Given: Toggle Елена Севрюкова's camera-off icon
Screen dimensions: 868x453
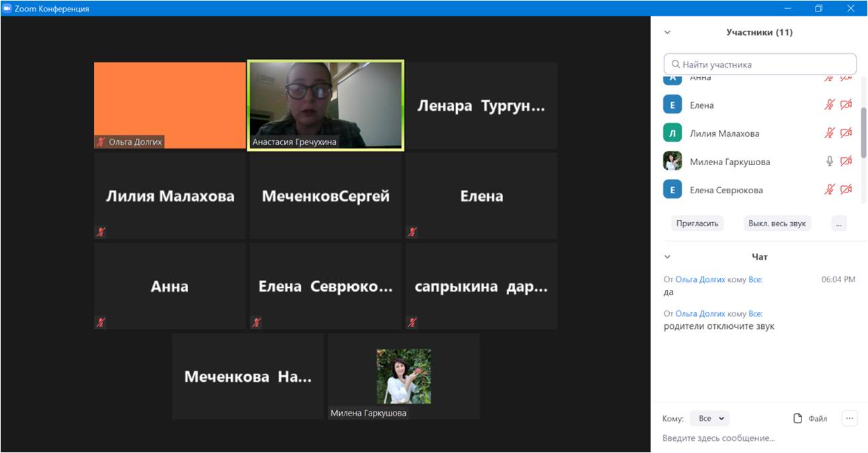Looking at the screenshot, I should click(847, 190).
